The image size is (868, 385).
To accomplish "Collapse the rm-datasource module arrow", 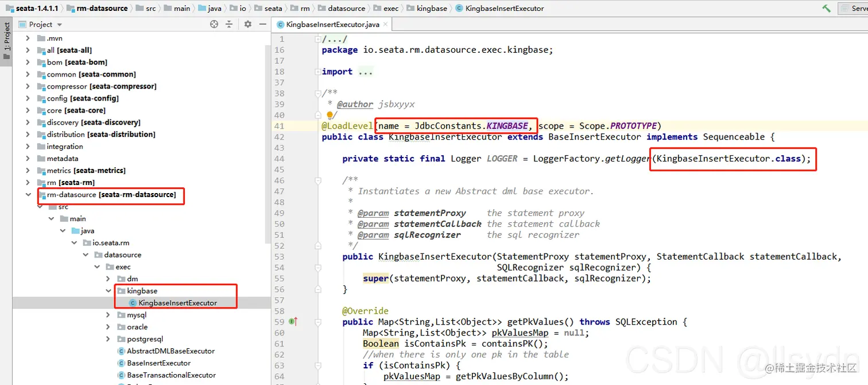I will point(28,195).
